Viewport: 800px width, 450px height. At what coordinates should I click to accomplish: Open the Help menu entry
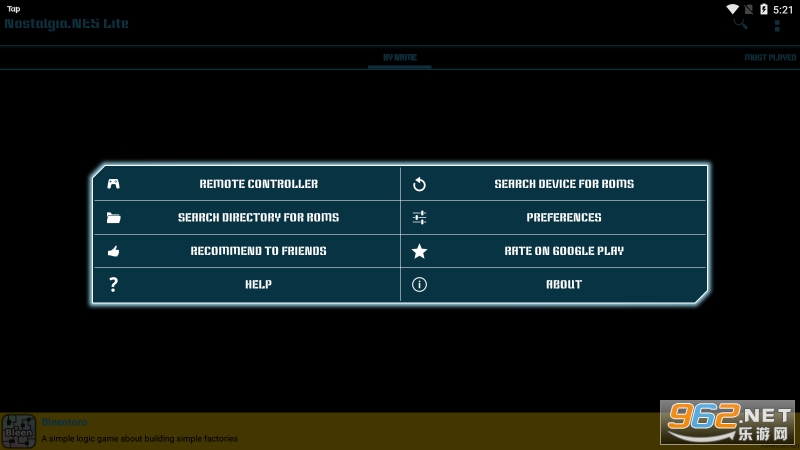pos(247,285)
